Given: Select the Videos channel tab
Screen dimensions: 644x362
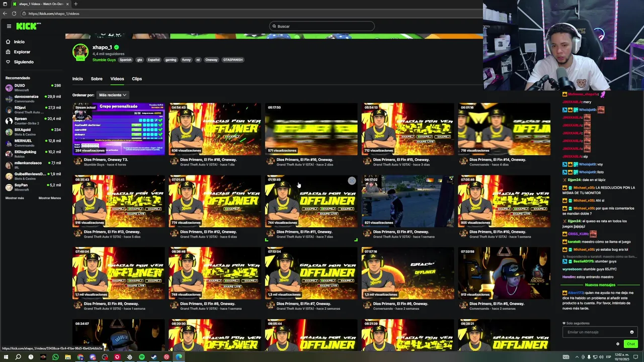Looking at the screenshot, I should [x=117, y=79].
